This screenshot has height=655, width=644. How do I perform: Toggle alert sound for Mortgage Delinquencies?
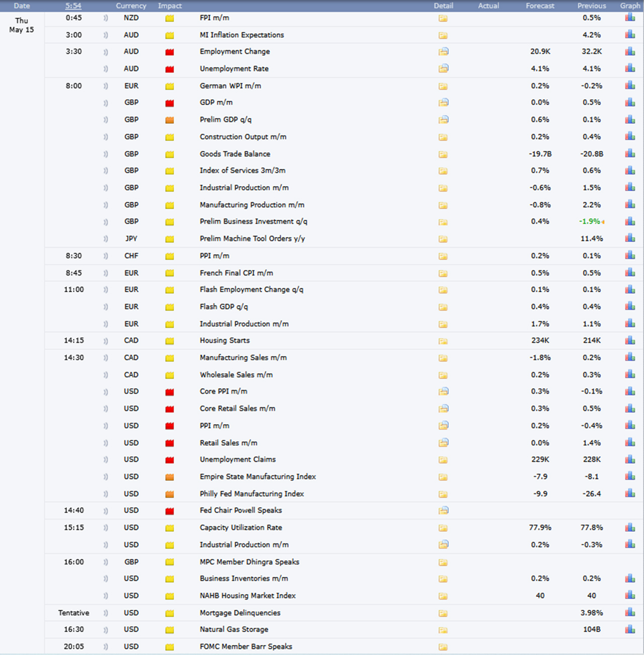(106, 613)
